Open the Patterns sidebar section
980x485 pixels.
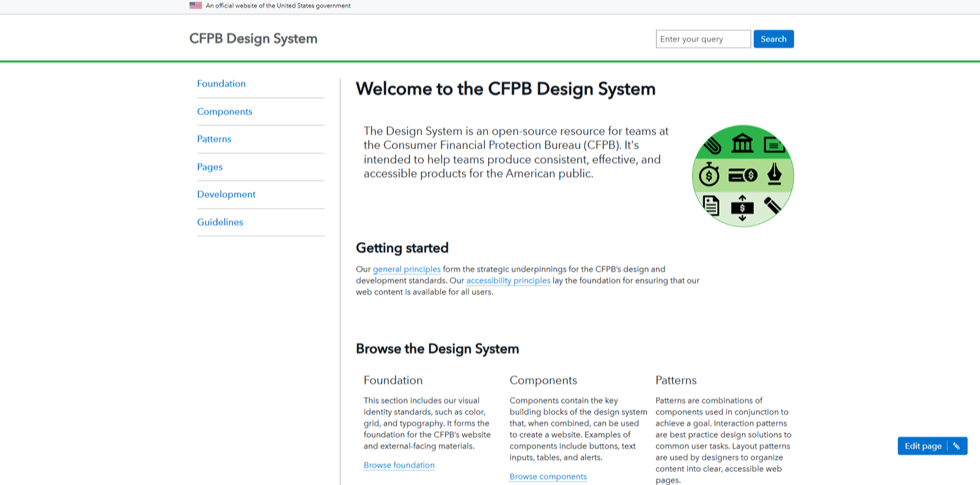[x=214, y=139]
